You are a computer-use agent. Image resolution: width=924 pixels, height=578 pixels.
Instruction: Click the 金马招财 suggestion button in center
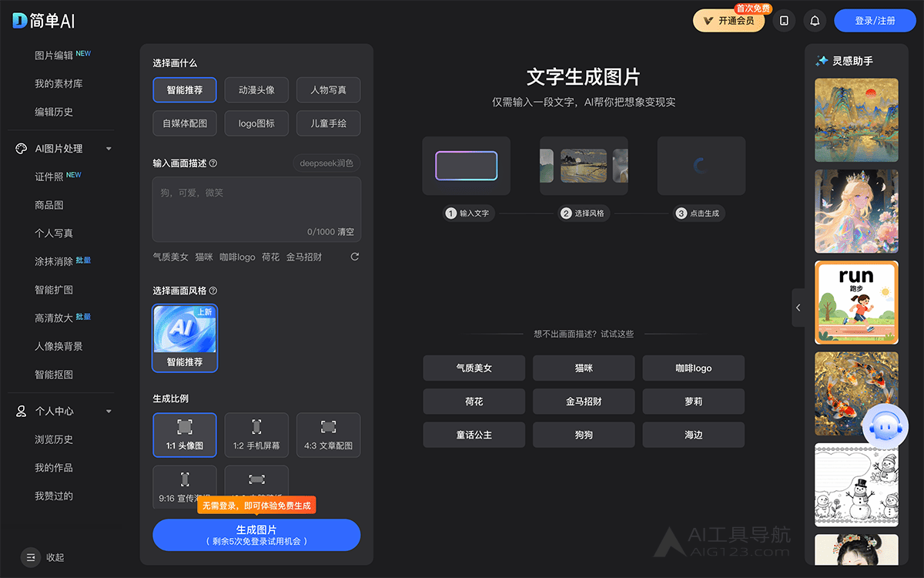point(584,402)
